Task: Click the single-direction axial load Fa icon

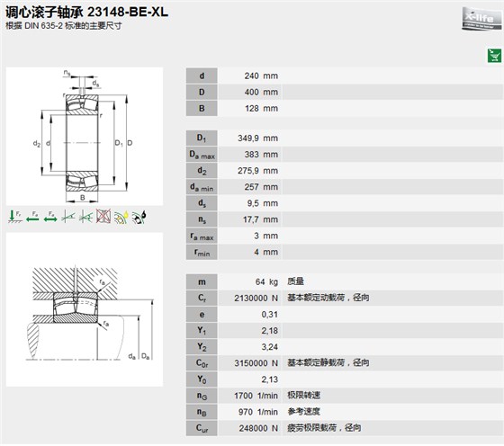Action: (32, 217)
